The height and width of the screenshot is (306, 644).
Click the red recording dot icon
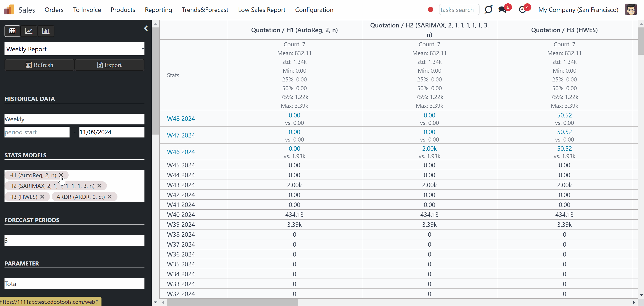point(430,10)
